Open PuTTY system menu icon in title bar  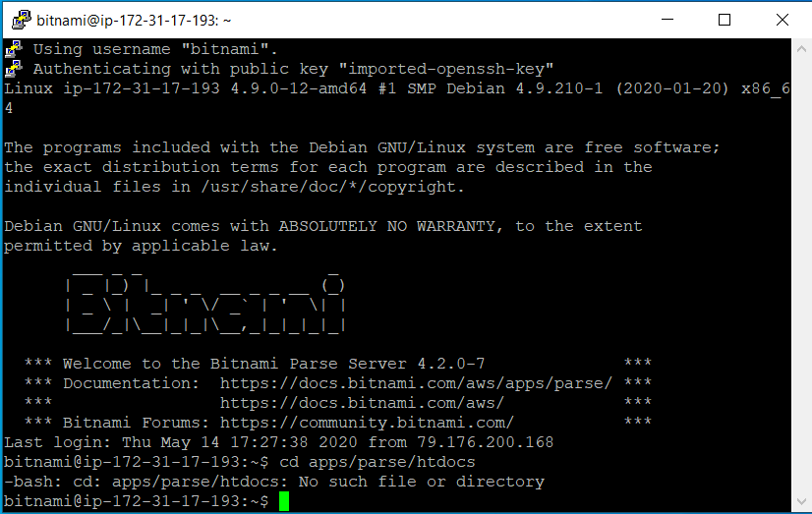tap(22, 21)
